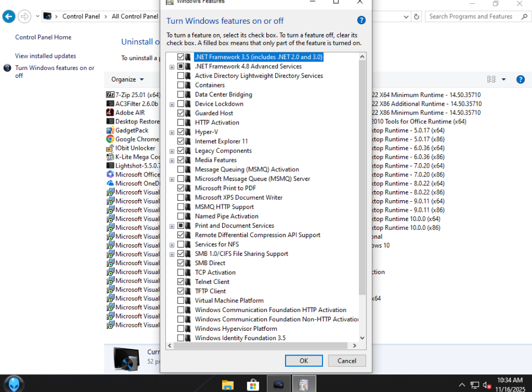Open help in Windows Features dialog
Image resolution: width=532 pixels, height=392 pixels.
(x=361, y=20)
